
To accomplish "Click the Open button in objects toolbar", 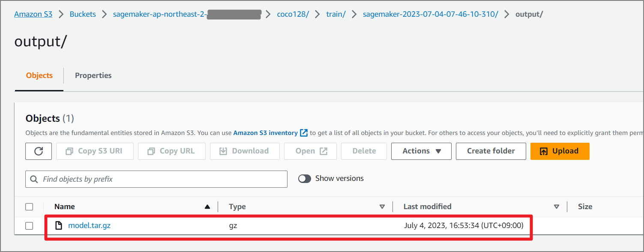I will tap(310, 151).
